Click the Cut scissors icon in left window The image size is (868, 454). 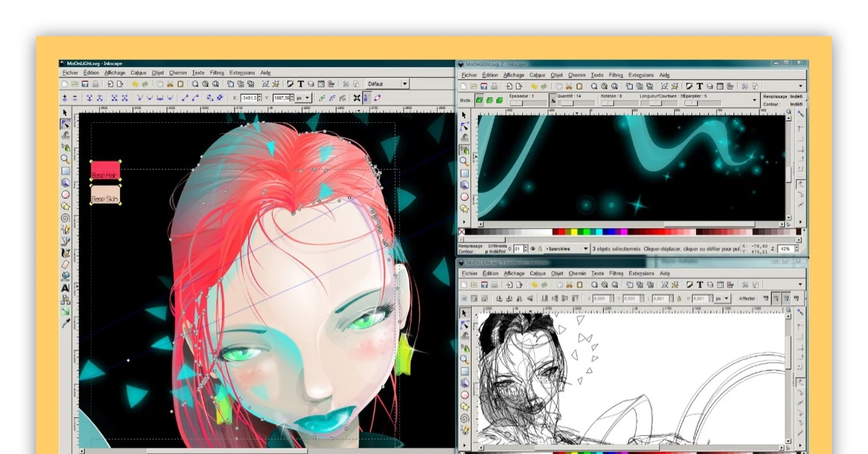[x=170, y=84]
